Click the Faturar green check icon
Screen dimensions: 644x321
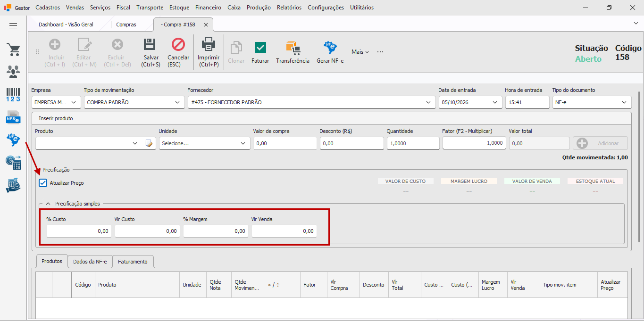(260, 48)
